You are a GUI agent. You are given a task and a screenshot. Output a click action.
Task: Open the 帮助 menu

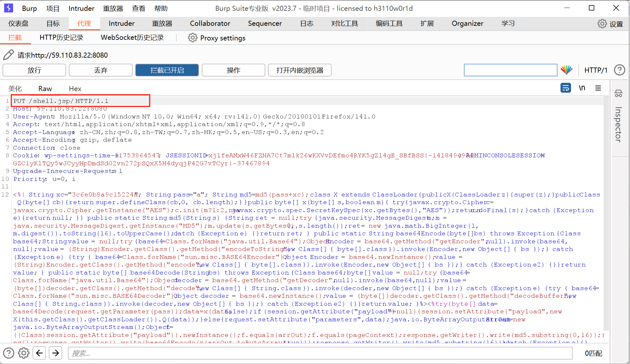(161, 8)
